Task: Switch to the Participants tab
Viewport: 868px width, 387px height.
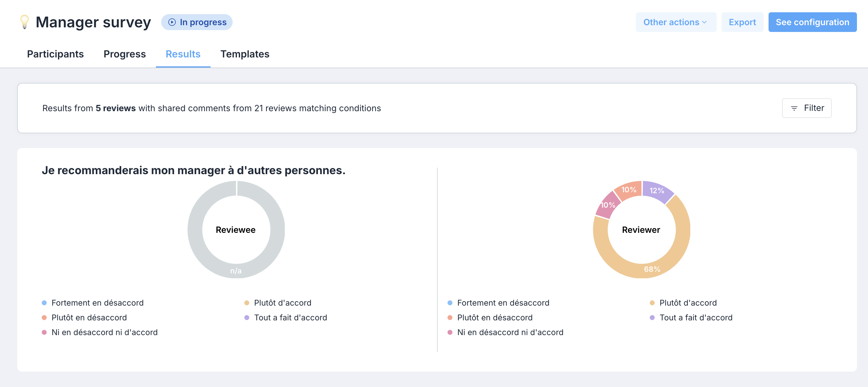Action: (x=55, y=54)
